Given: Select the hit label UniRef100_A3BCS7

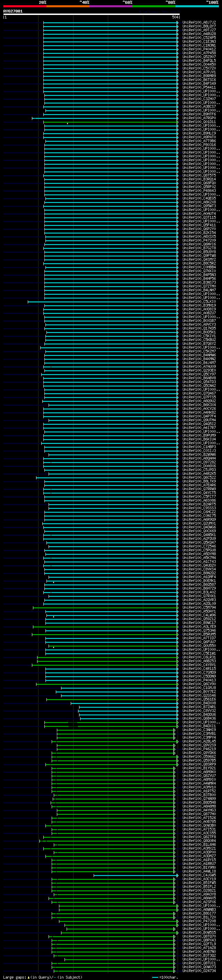Looking at the screenshot, I should (x=199, y=106).
